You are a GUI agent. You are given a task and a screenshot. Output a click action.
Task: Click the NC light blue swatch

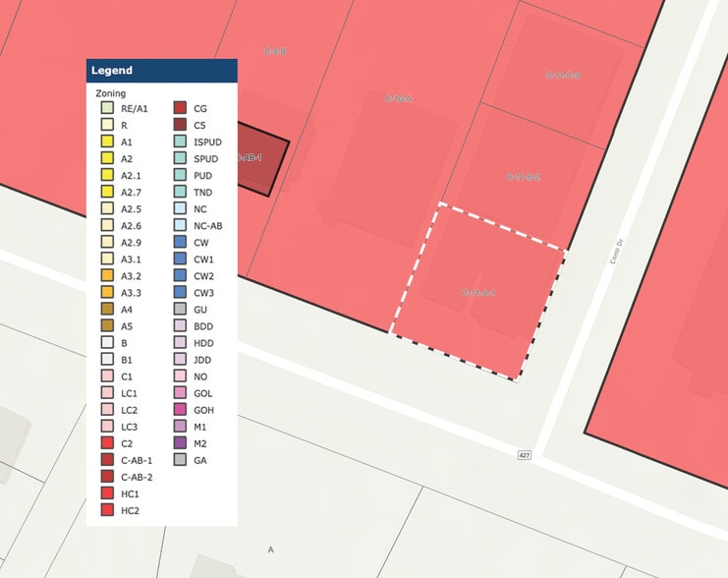click(x=180, y=208)
